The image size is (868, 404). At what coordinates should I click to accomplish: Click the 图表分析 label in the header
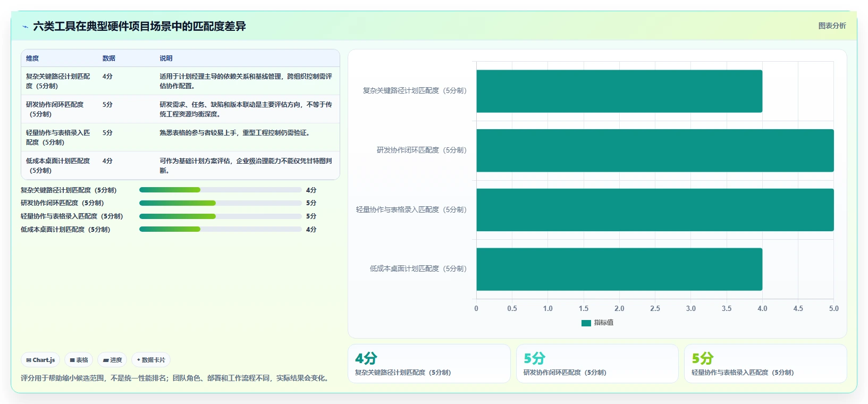pos(832,26)
